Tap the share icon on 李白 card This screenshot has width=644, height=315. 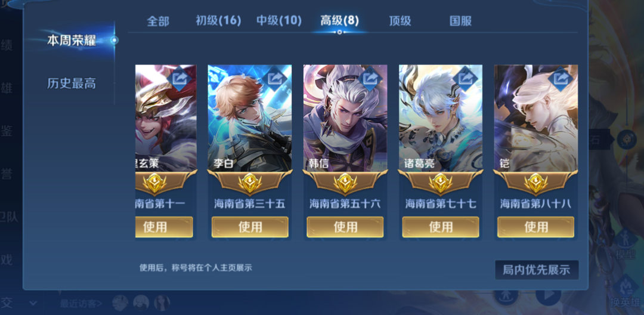tap(275, 77)
